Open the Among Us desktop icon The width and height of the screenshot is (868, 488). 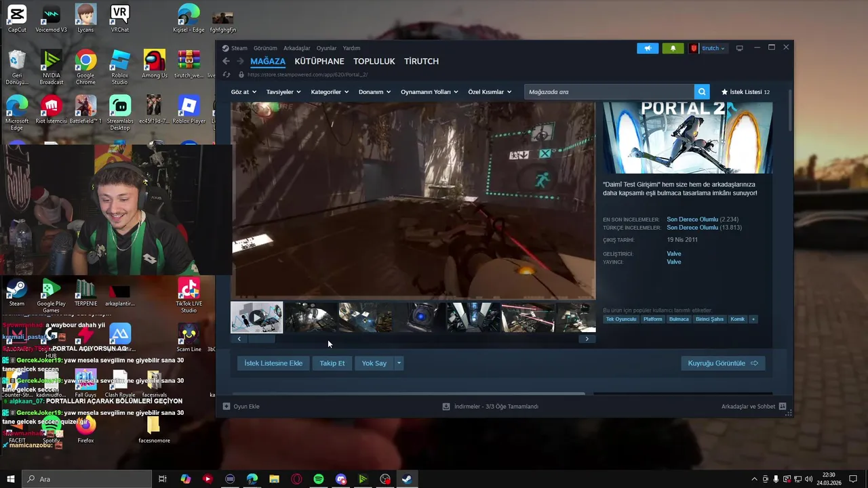click(155, 64)
